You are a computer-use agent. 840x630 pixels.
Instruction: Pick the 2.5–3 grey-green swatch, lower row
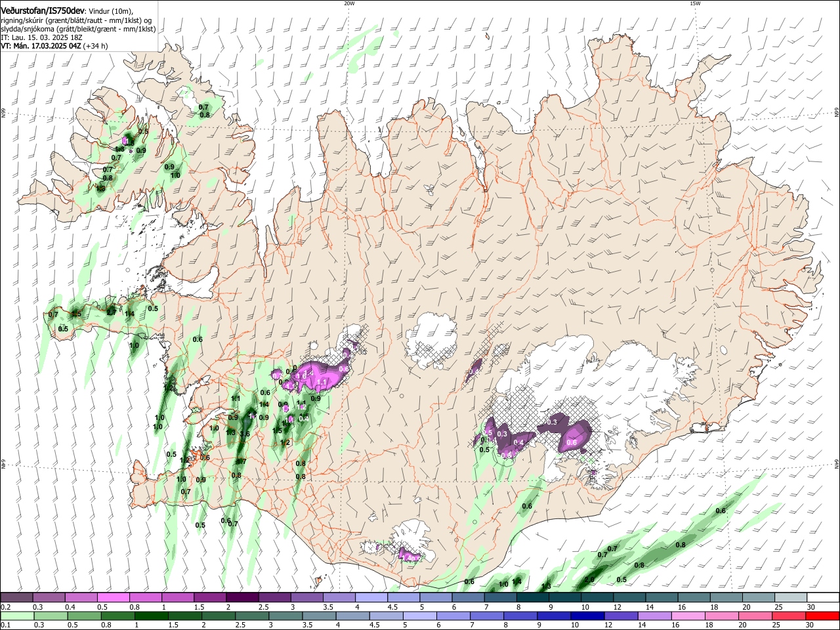tap(251, 616)
